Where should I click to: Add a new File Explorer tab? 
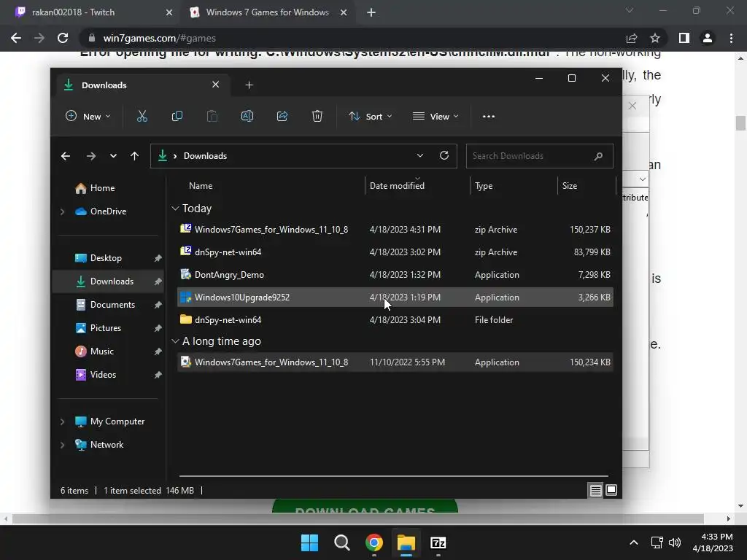[x=249, y=85]
